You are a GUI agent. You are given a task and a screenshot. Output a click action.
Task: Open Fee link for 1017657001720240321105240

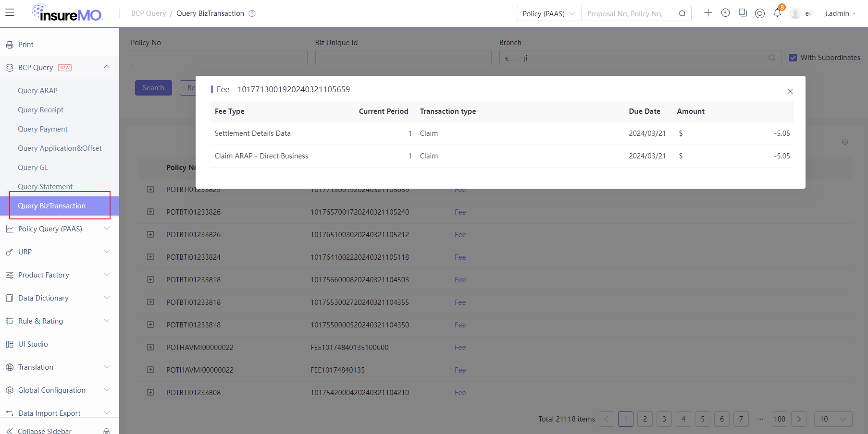[460, 212]
